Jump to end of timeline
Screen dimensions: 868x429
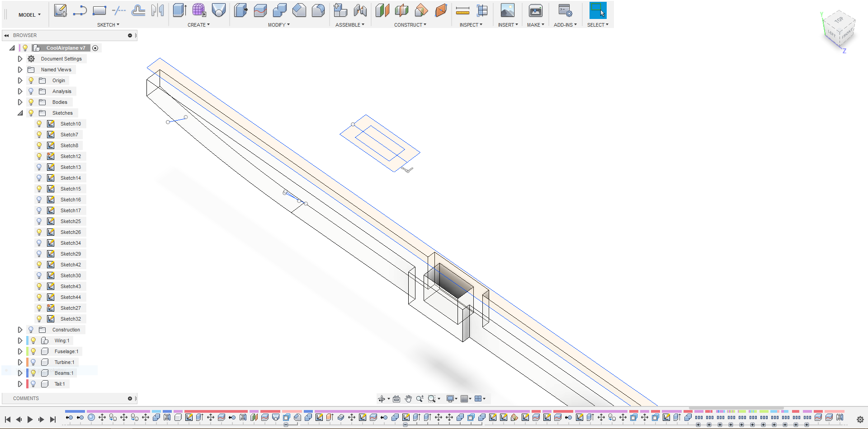[52, 420]
